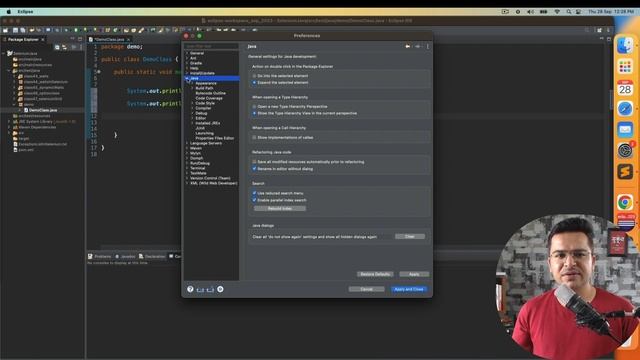Select 'Open a new Type Hierarchy Perspective'
Viewport: 640px width, 360px height.
(254, 107)
